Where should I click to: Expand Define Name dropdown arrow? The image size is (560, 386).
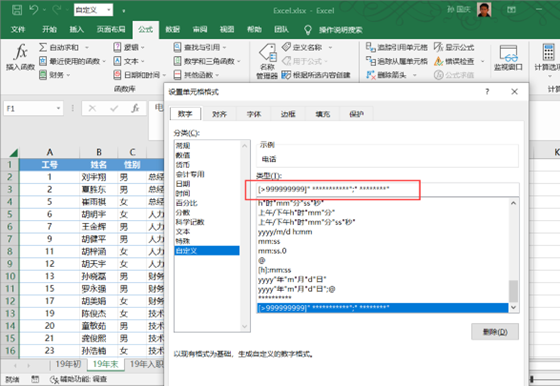click(x=330, y=47)
